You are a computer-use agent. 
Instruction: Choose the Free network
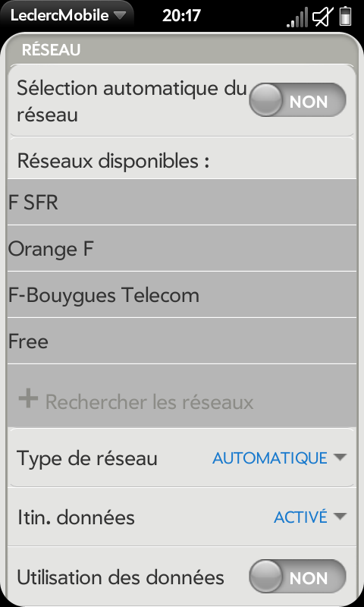point(182,341)
